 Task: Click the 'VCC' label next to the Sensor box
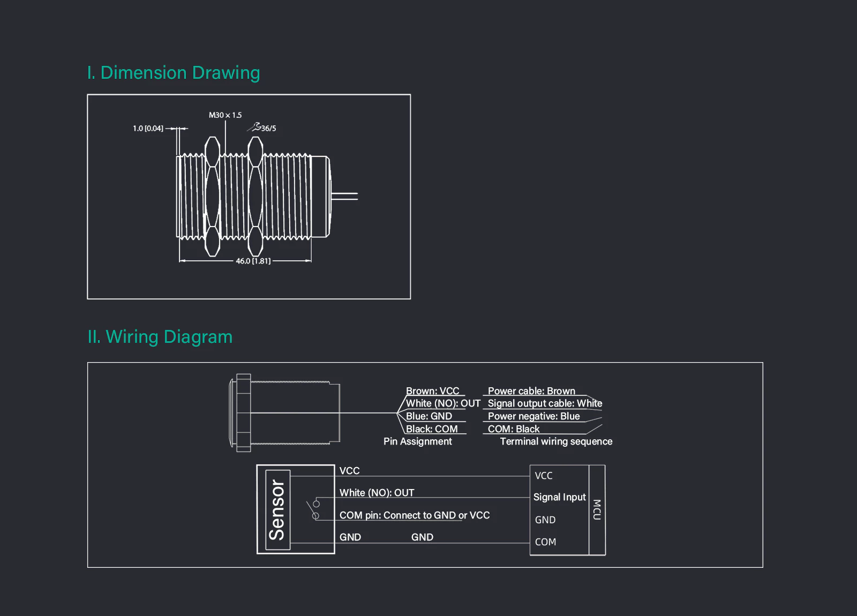pos(349,471)
